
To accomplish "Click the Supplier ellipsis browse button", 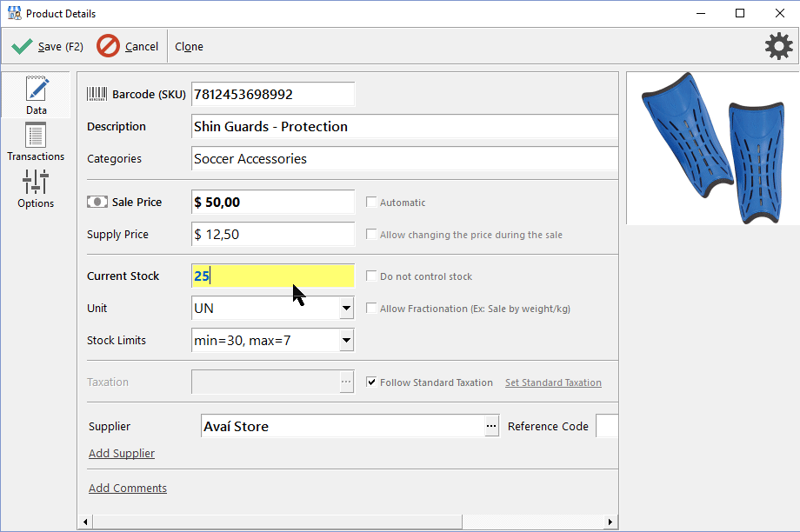I will point(491,426).
